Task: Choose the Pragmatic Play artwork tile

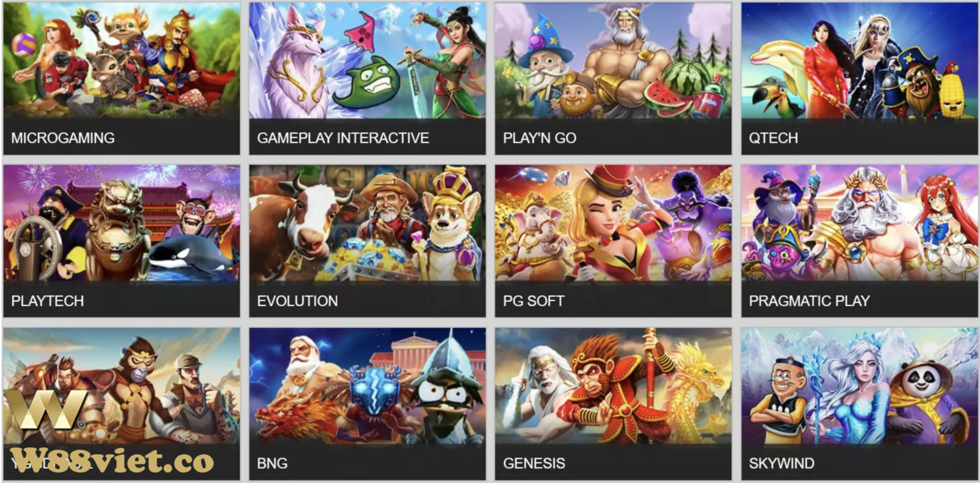Action: pos(859,223)
